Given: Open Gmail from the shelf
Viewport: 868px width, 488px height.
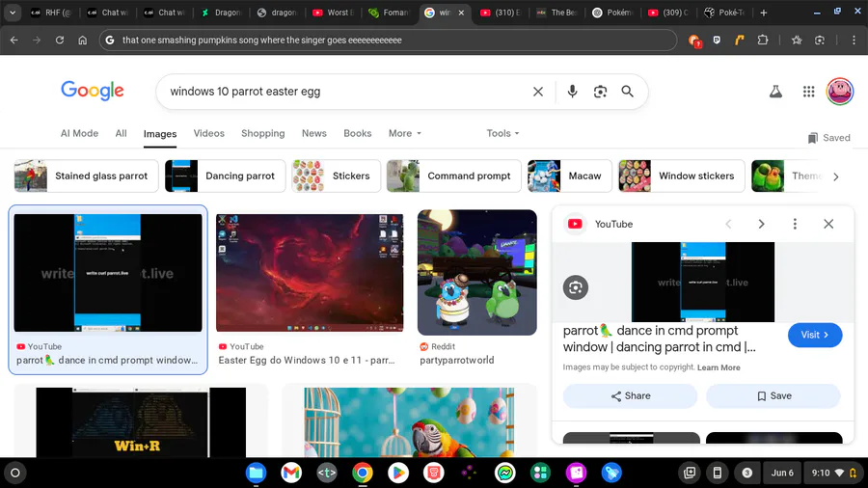Looking at the screenshot, I should tap(291, 473).
